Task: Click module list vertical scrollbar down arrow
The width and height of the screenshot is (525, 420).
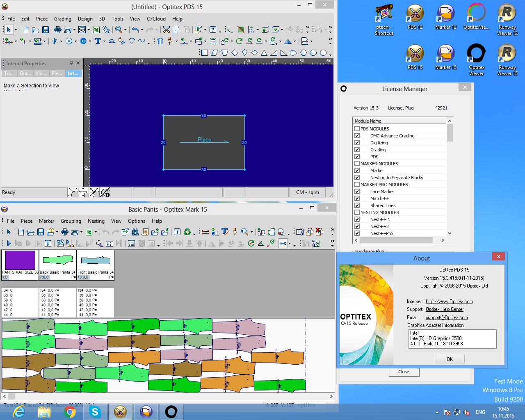Action: (x=450, y=233)
